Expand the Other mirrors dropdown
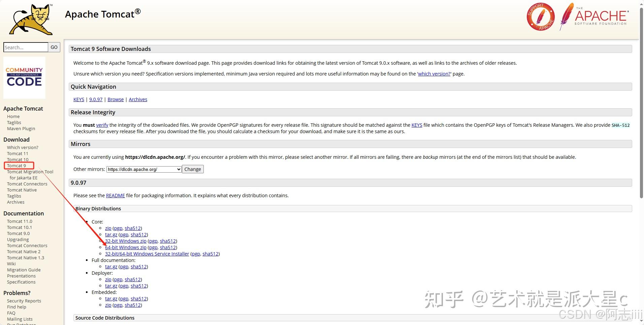The image size is (644, 325). [x=144, y=169]
